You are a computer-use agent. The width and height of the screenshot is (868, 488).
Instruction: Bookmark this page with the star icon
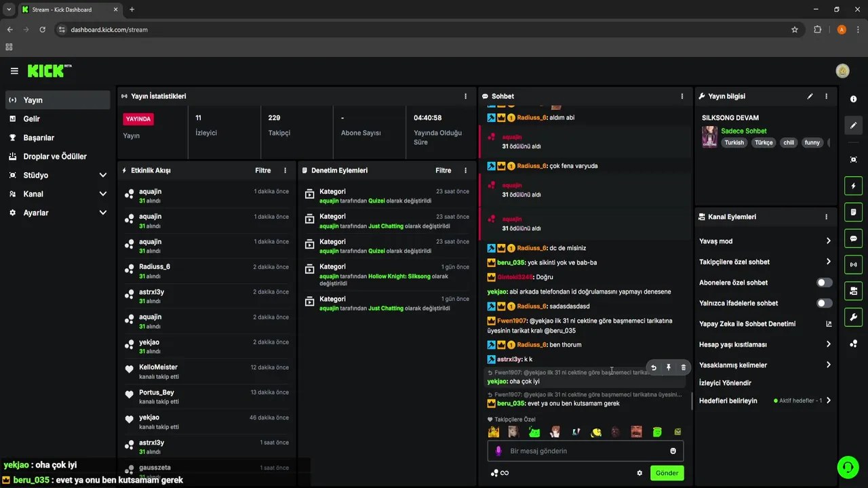coord(795,30)
